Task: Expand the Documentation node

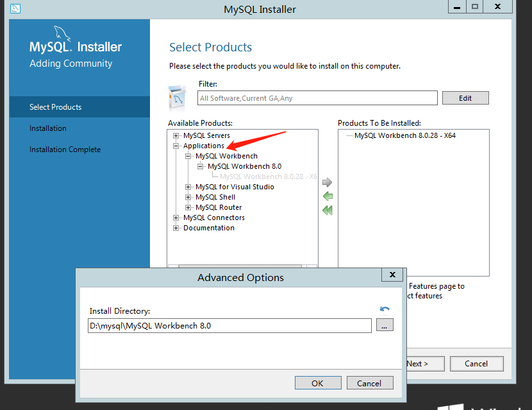Action: tap(176, 228)
